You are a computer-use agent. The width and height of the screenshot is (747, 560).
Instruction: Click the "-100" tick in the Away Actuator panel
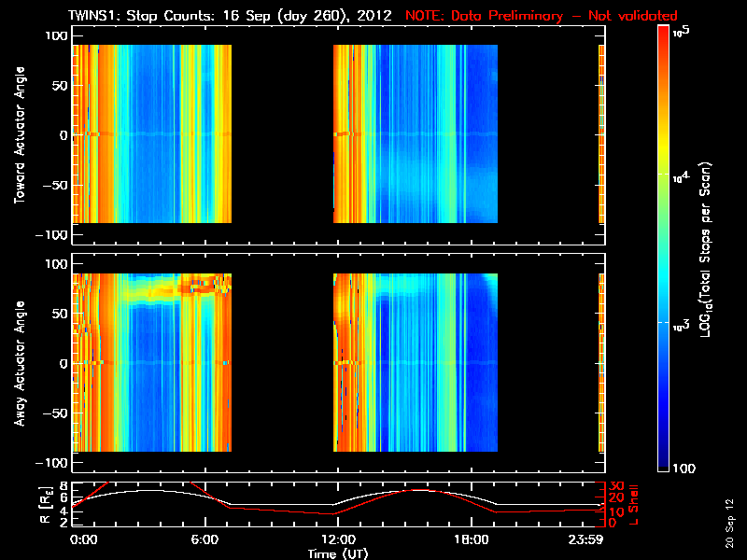click(51, 462)
